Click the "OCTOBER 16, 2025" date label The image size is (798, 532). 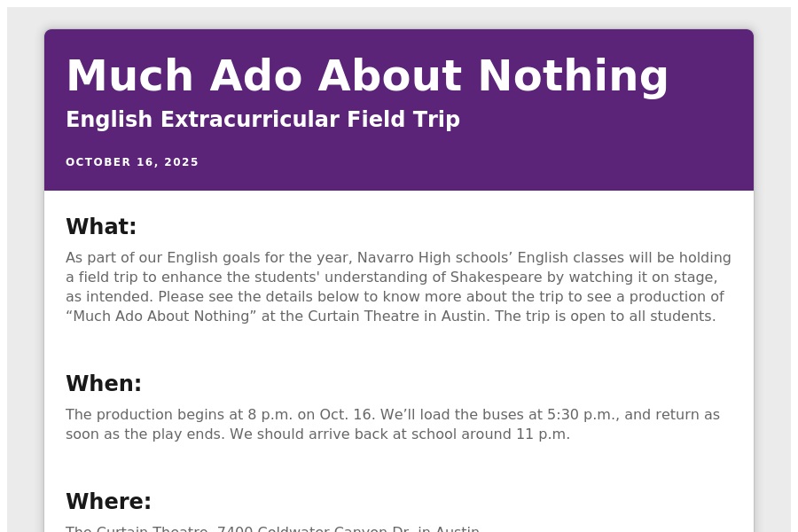tap(132, 162)
